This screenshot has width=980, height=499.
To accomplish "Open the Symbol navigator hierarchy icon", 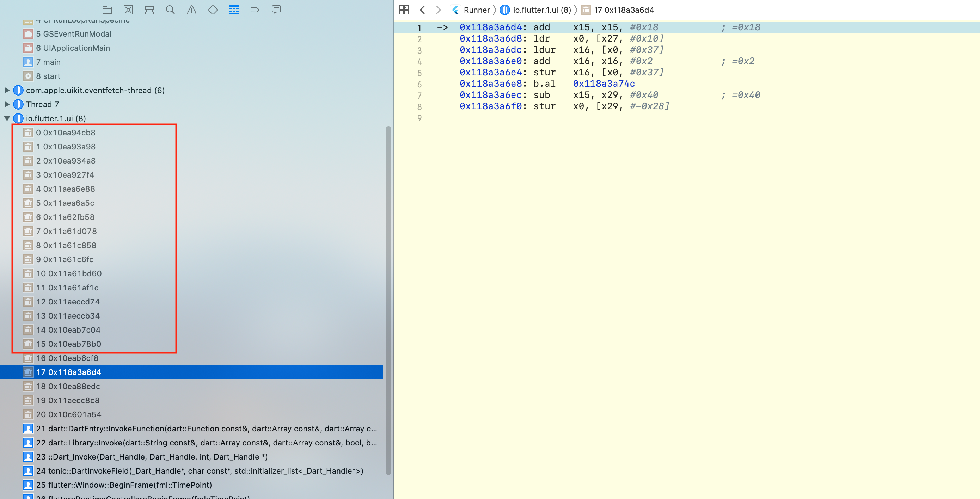I will [149, 10].
